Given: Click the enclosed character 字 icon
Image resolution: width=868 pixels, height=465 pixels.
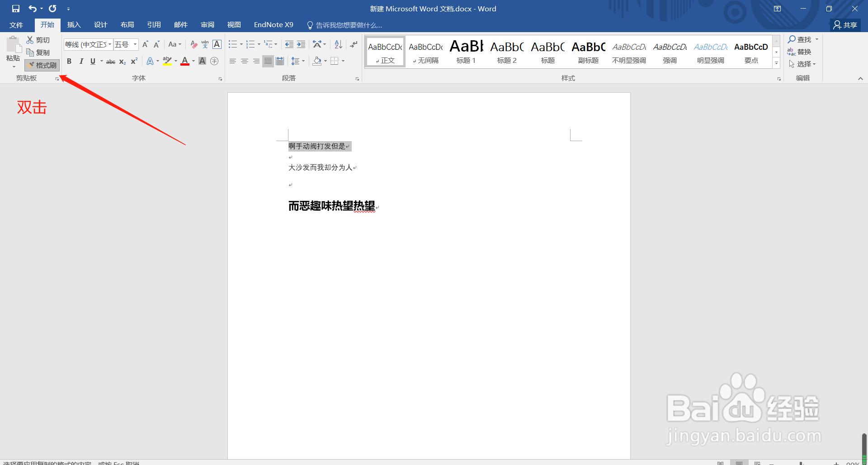Looking at the screenshot, I should tap(214, 61).
